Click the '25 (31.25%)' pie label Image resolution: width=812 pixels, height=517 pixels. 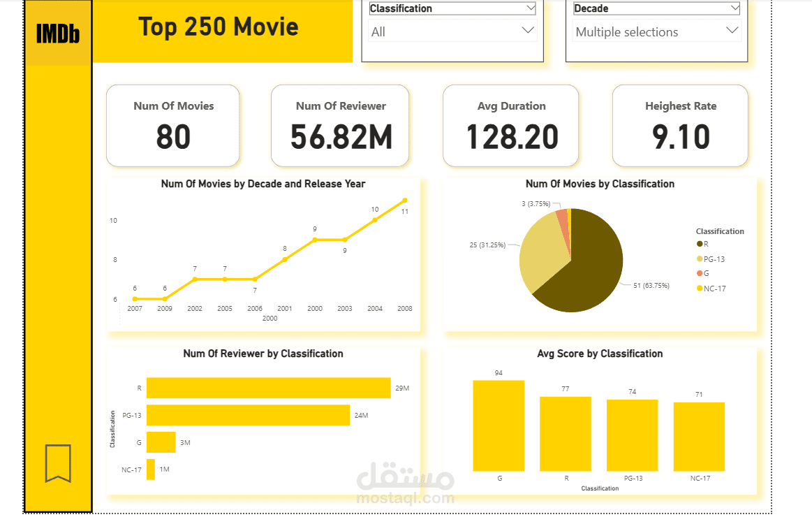click(487, 245)
